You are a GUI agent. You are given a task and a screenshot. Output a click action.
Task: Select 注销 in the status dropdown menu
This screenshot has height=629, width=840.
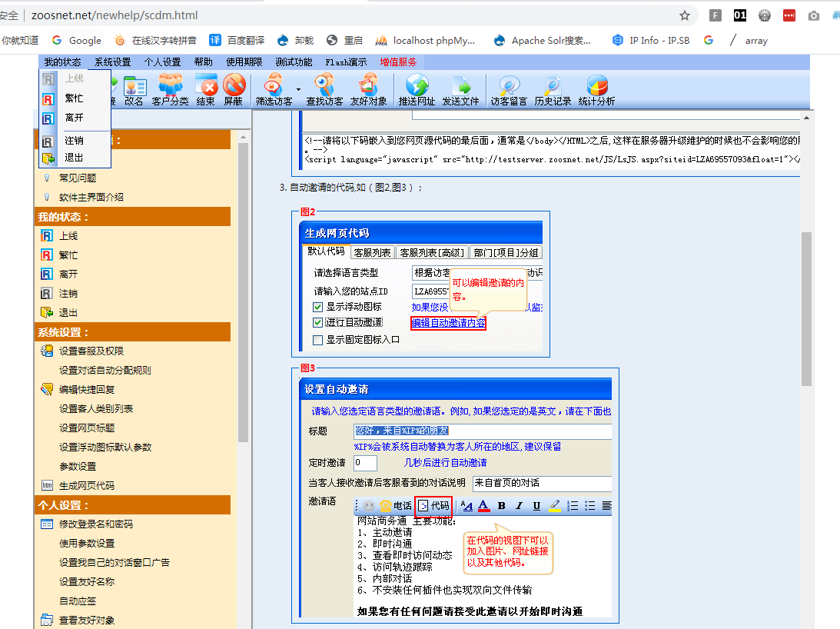pos(75,141)
